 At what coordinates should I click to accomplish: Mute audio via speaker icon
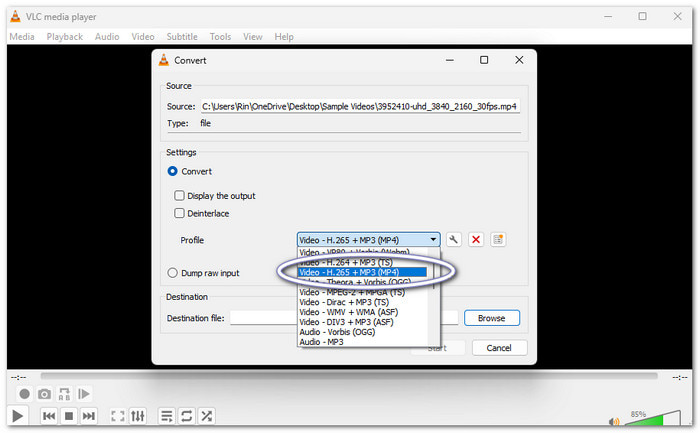[614, 421]
